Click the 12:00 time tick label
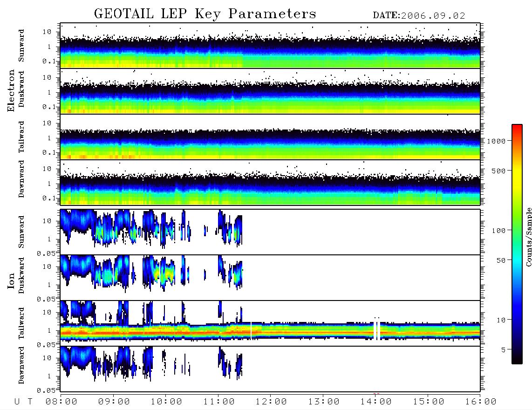The height and width of the screenshot is (410, 532). pyautogui.click(x=271, y=402)
